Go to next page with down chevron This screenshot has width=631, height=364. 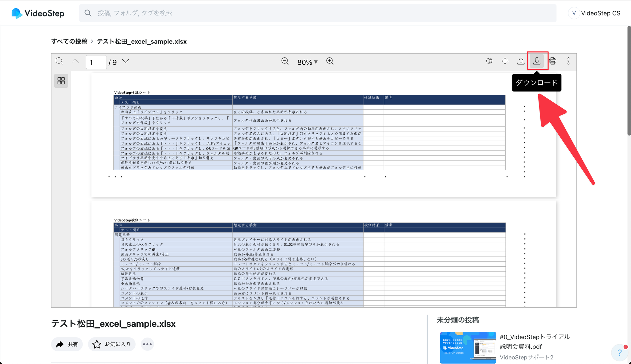[x=125, y=61]
